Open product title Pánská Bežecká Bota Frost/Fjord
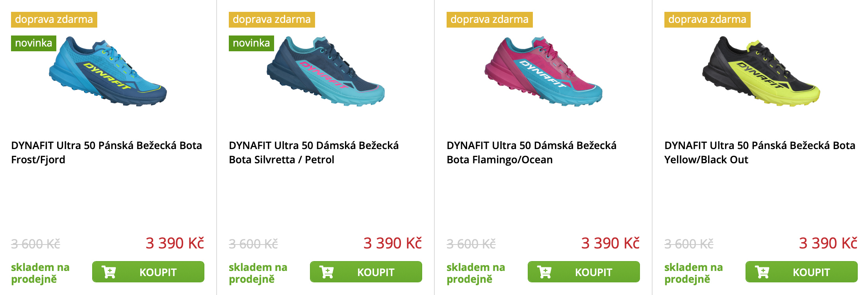Screen dimensions: 868x295 (106, 153)
